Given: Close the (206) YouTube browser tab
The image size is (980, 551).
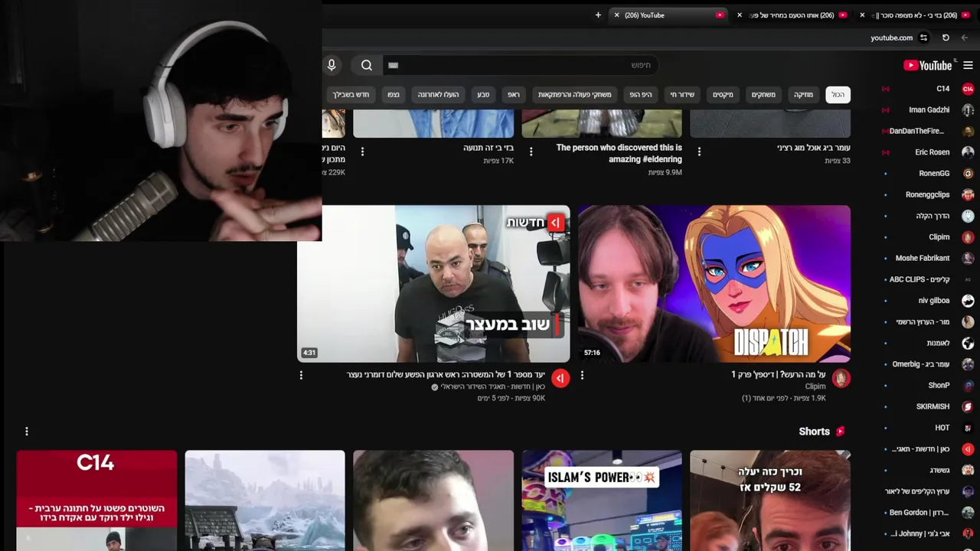Looking at the screenshot, I should 616,15.
